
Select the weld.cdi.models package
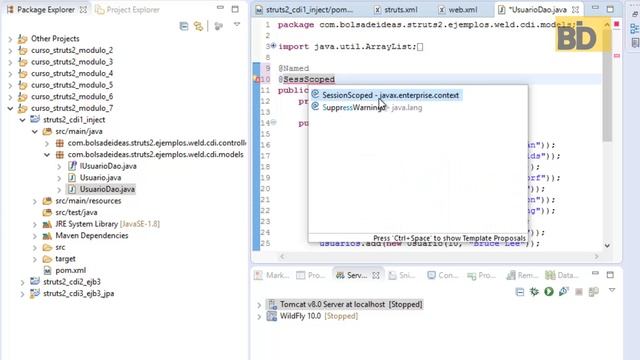(x=156, y=155)
